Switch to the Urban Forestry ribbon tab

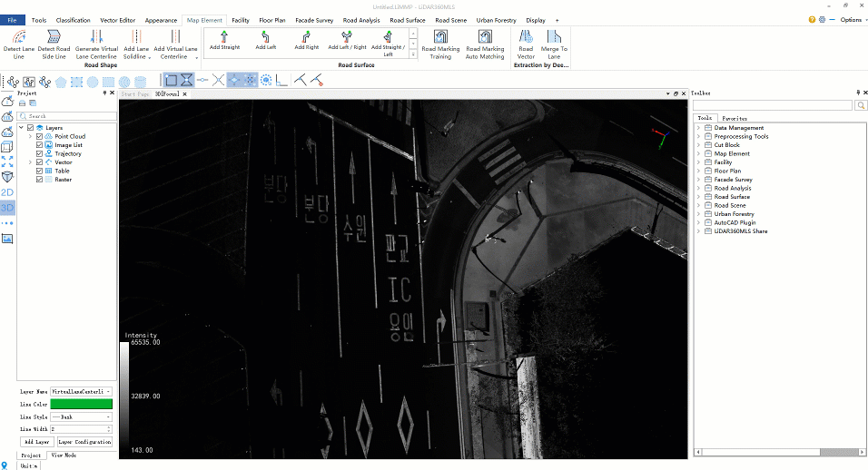pyautogui.click(x=496, y=20)
